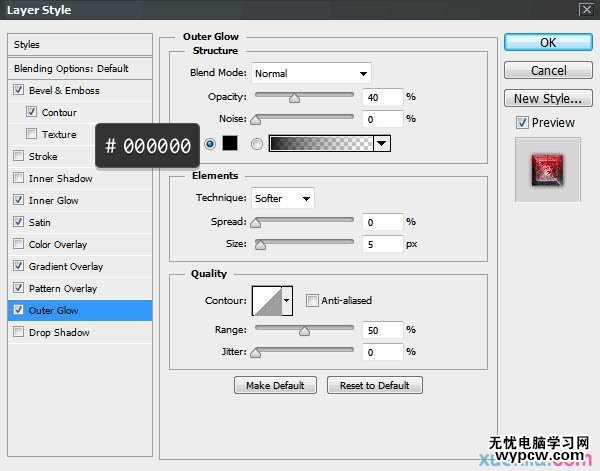Click the red style preview thumbnail
600x471 pixels.
pyautogui.click(x=548, y=170)
